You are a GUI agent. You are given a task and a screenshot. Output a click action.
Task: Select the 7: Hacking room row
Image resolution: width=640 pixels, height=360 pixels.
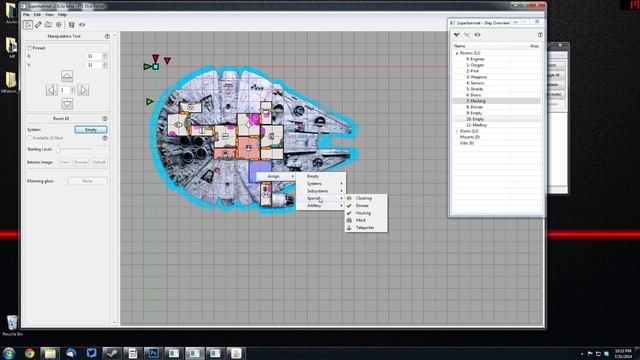[x=496, y=101]
